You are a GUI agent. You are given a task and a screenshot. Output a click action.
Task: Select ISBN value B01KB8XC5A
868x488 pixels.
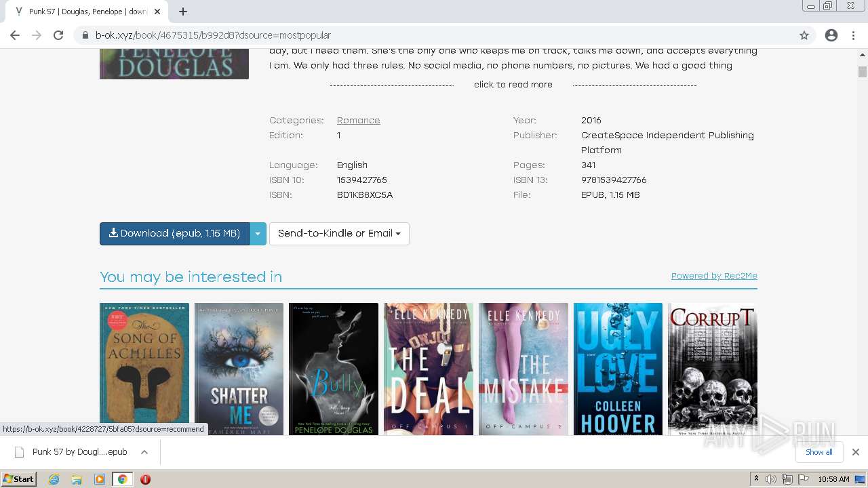click(365, 195)
